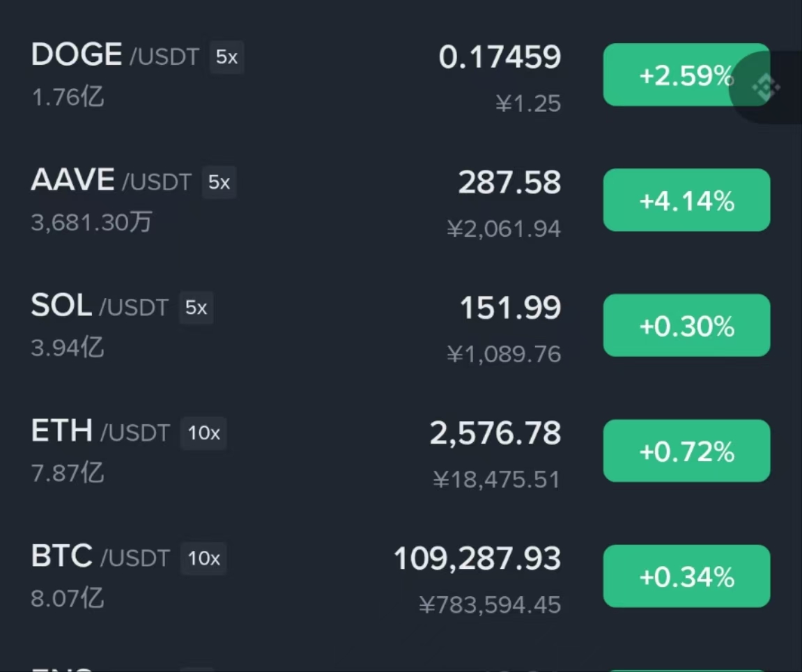Select the 10x leverage badge beside BTC

tap(203, 558)
